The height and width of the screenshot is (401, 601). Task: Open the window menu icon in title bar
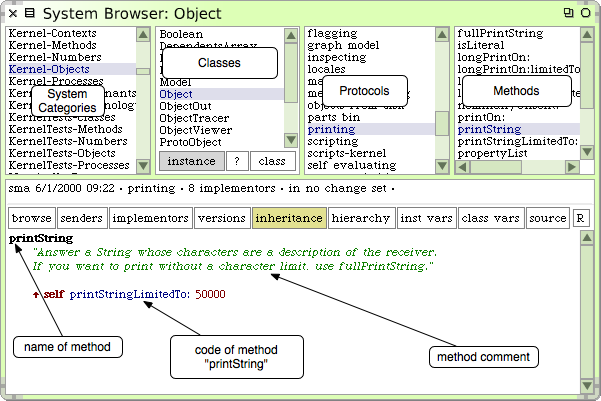(x=30, y=12)
